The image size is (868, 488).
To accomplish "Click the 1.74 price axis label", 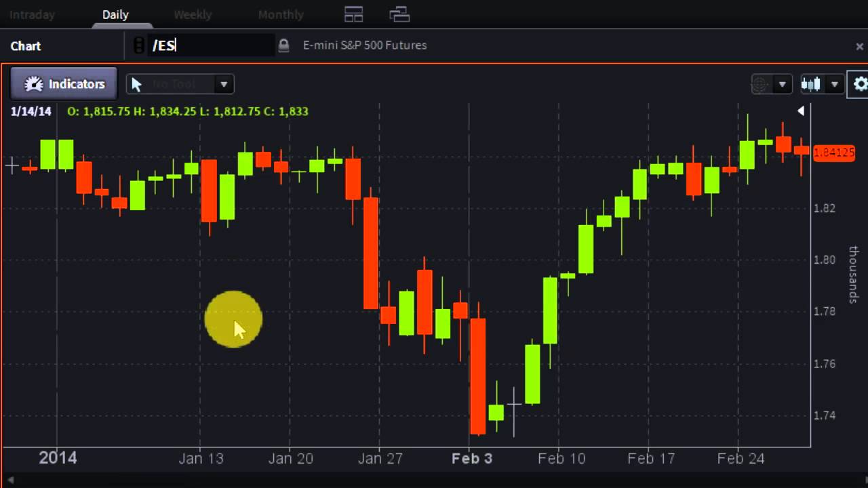I will click(825, 415).
